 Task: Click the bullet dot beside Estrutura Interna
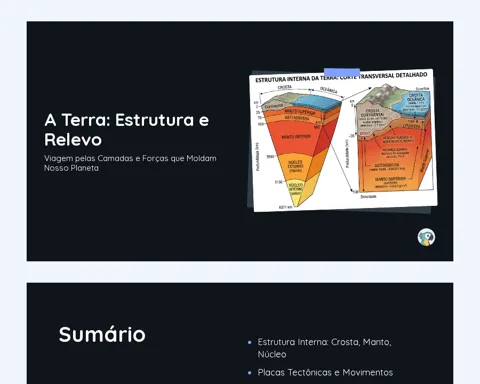250,342
